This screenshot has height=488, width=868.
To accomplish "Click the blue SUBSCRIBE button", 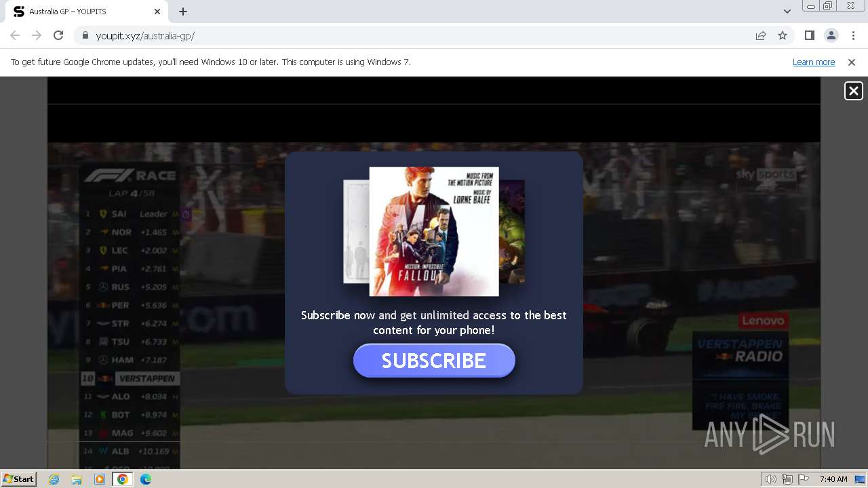I will [x=434, y=361].
